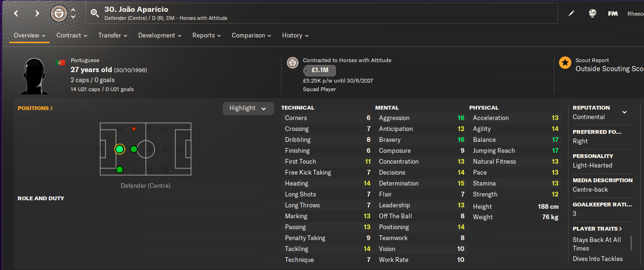Click the club badge in the top bar
Viewport: 644px width, 270px height.
pos(58,13)
